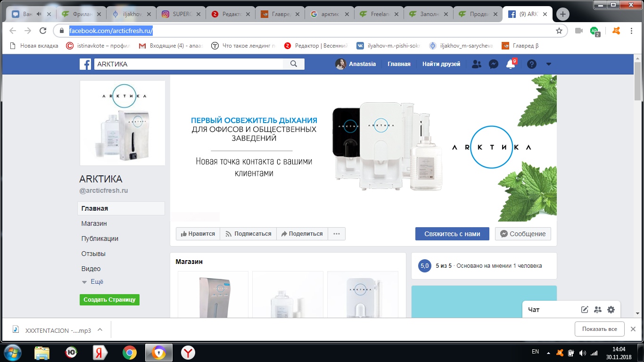Screen dimensions: 644x362
Task: Click 'Показать все' downloads button
Action: point(600,329)
